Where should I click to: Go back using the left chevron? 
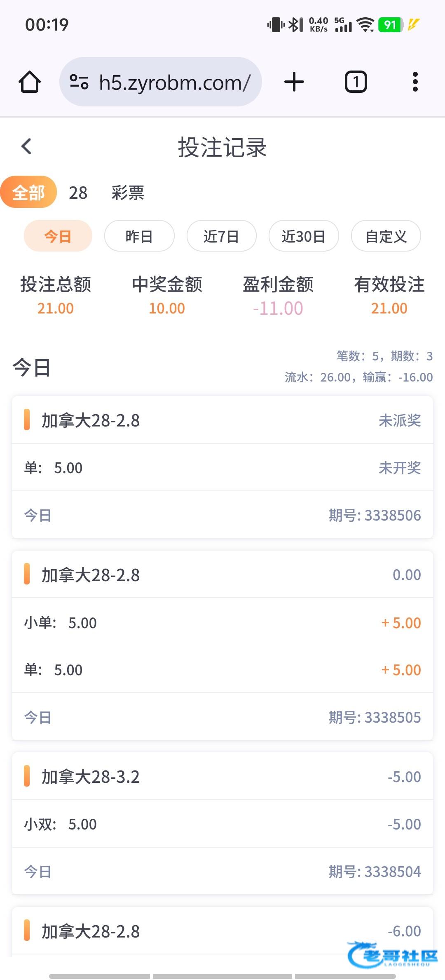(26, 146)
